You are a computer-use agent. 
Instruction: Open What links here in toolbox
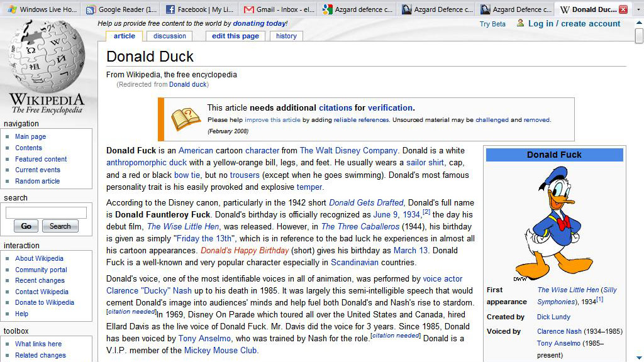pyautogui.click(x=38, y=344)
